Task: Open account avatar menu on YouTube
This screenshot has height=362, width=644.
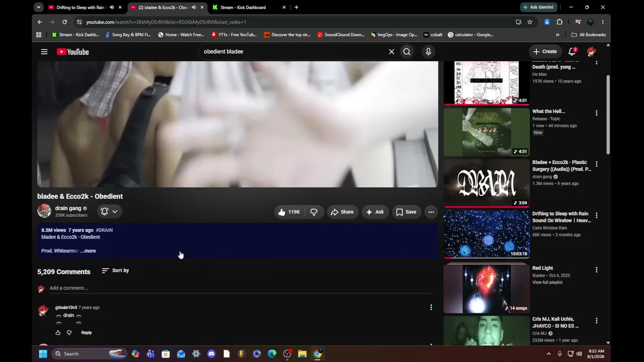Action: point(592,51)
